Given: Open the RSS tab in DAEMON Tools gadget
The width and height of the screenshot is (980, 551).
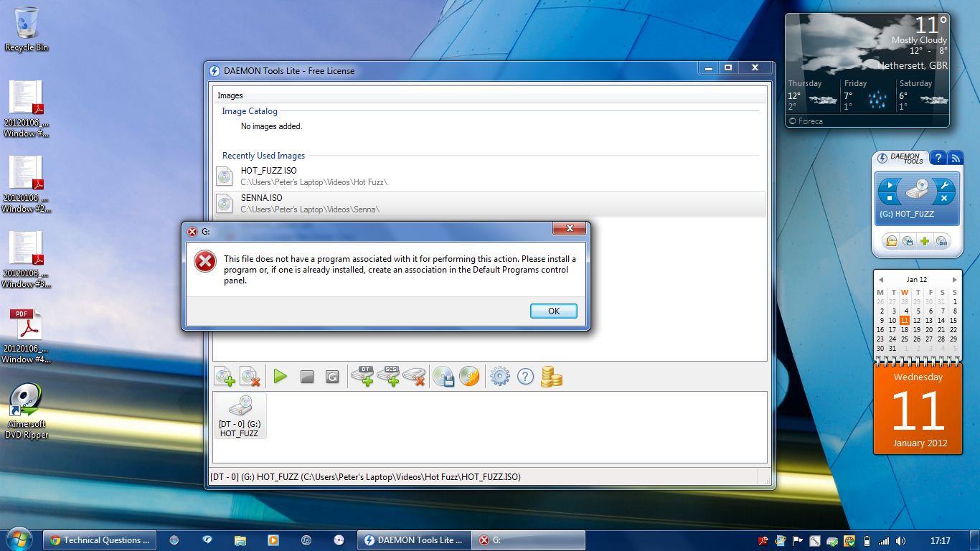Looking at the screenshot, I should [x=954, y=159].
